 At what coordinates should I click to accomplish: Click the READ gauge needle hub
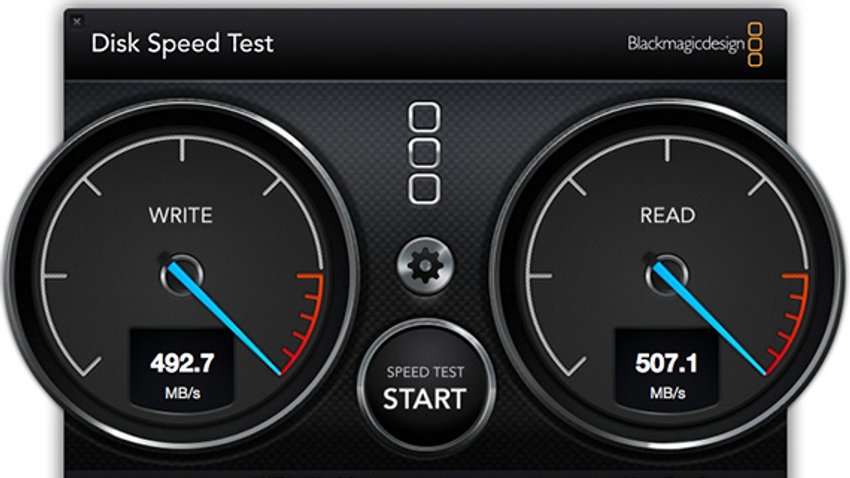pos(666,275)
